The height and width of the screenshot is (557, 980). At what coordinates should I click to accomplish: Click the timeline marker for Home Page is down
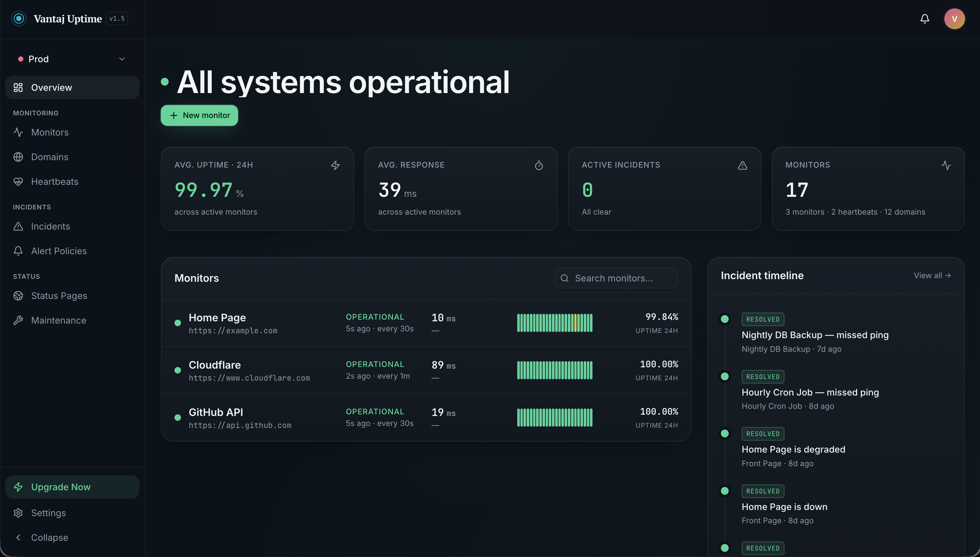click(724, 491)
